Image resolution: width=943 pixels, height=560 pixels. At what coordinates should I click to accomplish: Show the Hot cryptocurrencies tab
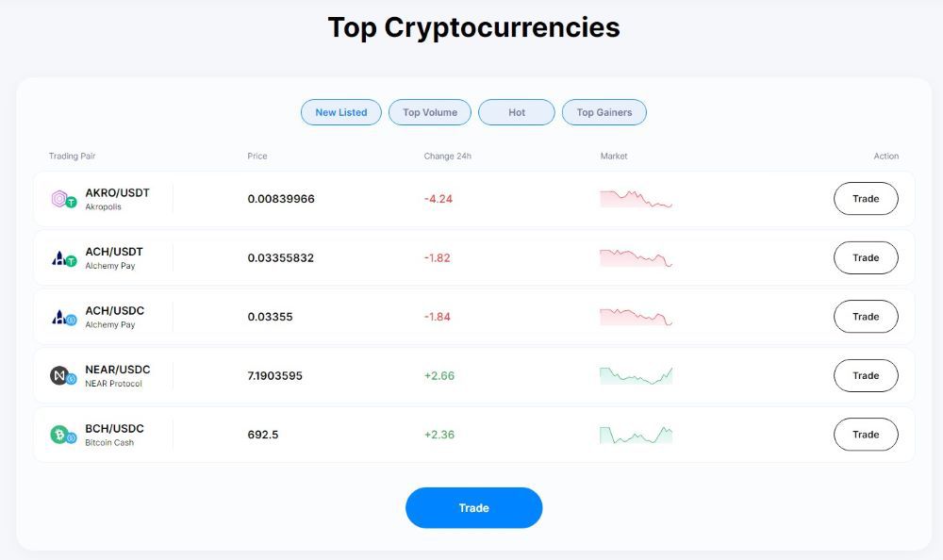[x=517, y=112]
